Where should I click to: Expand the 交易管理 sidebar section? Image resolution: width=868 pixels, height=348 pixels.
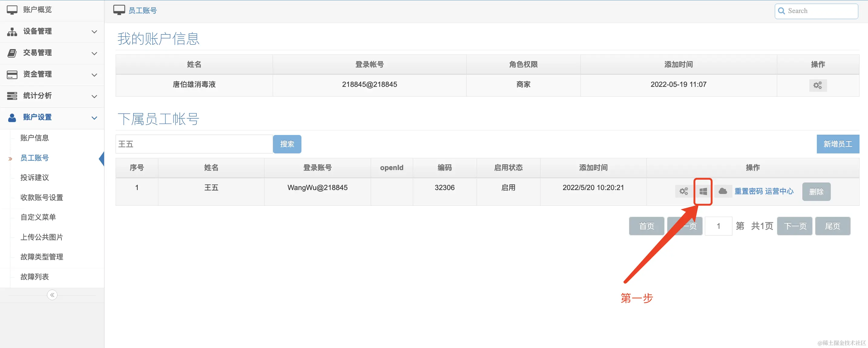coord(94,54)
